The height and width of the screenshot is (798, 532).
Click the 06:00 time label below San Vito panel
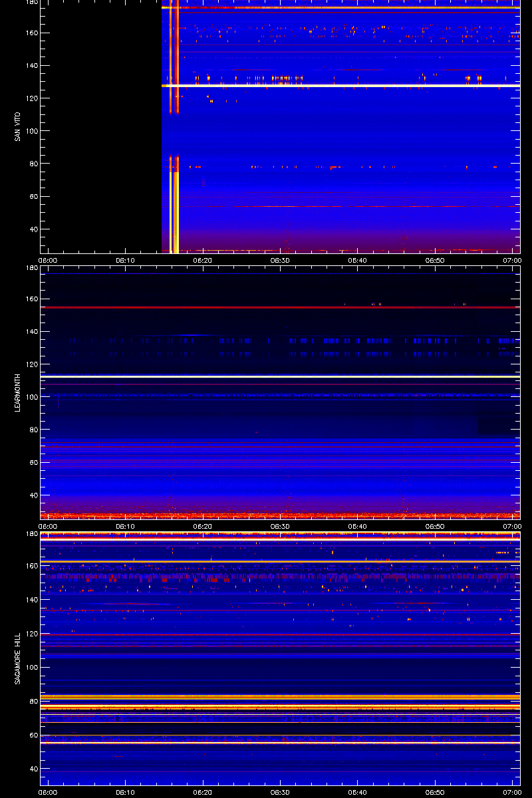(x=48, y=260)
